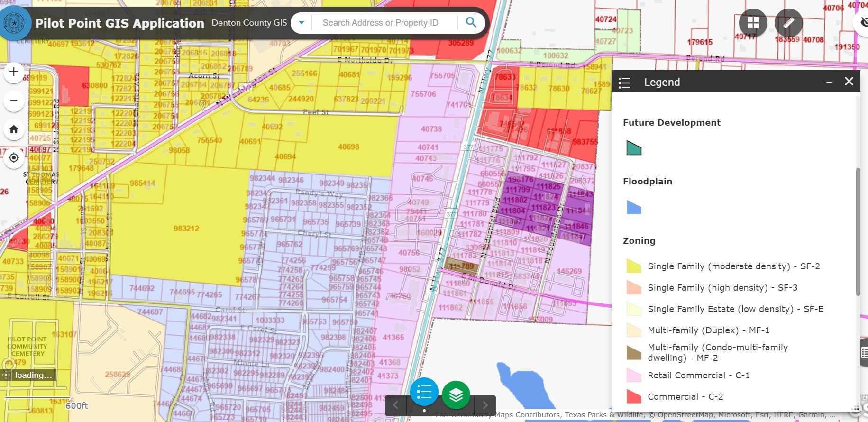This screenshot has width=868, height=422.
Task: Click the Floodplain blue legend swatch
Action: [634, 207]
